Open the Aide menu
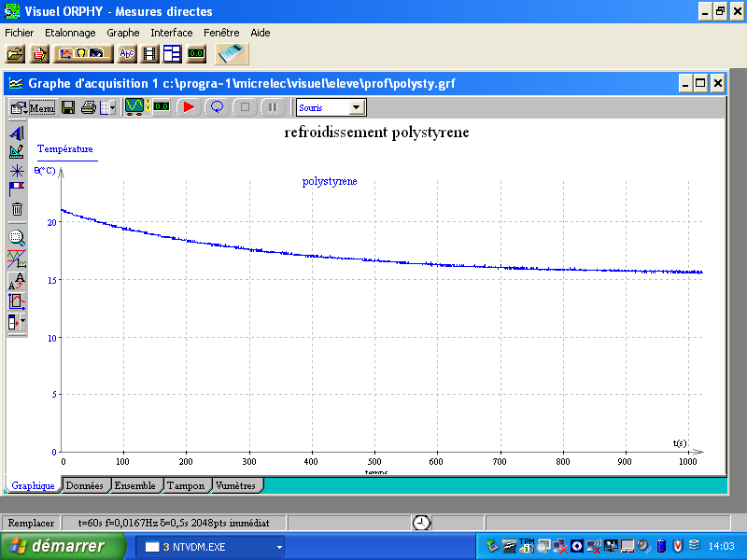Screen dimensions: 747x560 tap(261, 33)
